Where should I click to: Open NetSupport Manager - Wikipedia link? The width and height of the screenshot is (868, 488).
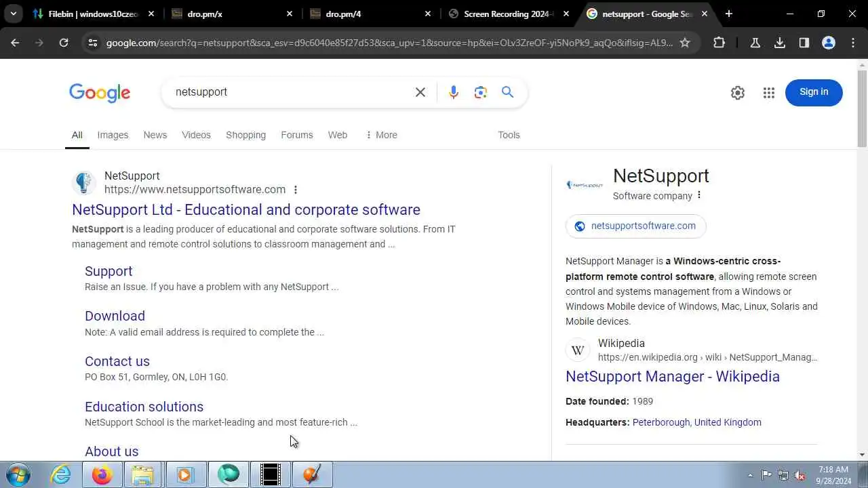[x=673, y=376]
